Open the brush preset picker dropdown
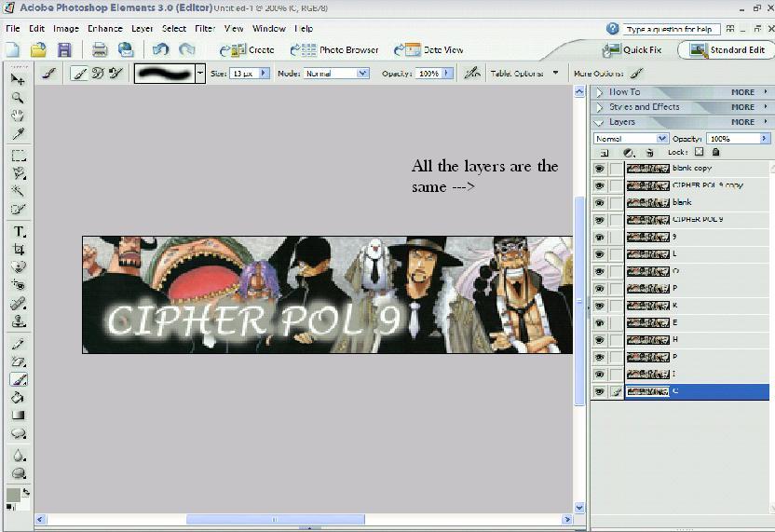The image size is (775, 532). (200, 74)
